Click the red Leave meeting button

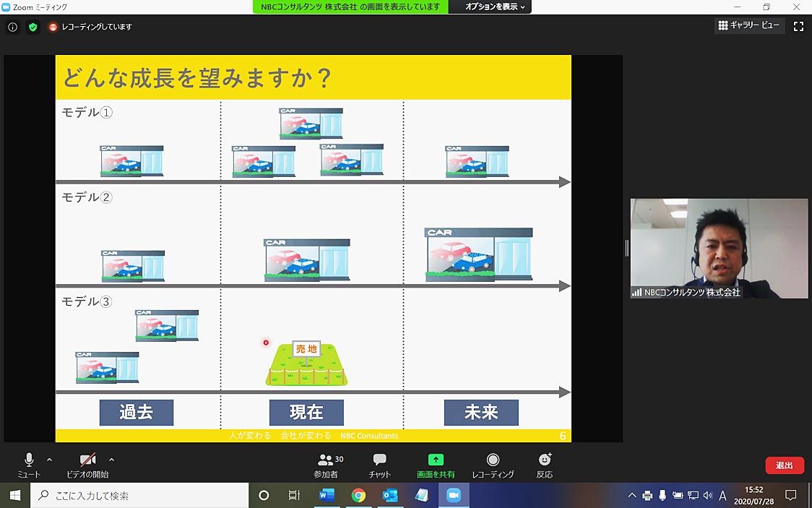pyautogui.click(x=785, y=465)
